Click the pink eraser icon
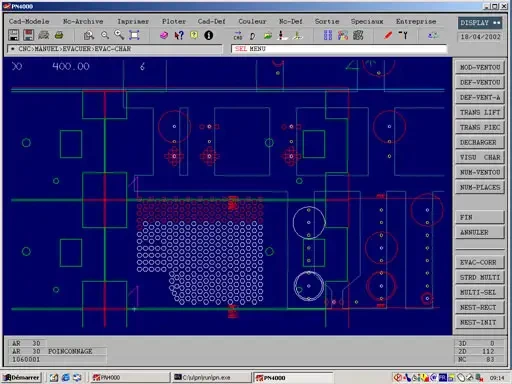Viewport: 512px width, 384px height. (164, 35)
